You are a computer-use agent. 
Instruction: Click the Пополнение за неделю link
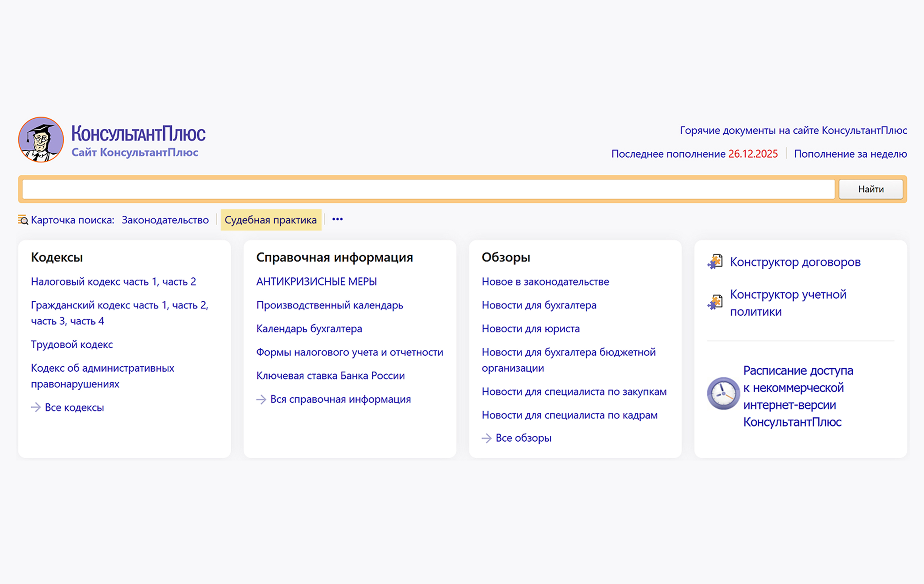coord(850,154)
